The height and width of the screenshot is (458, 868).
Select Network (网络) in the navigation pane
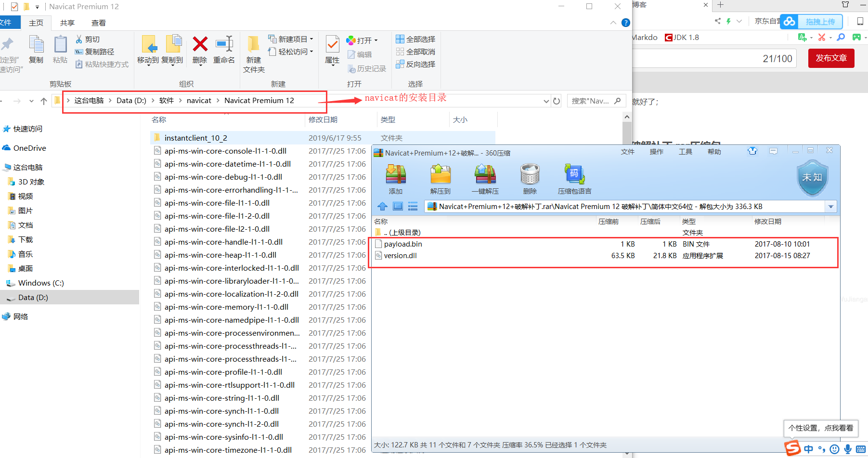(x=21, y=316)
